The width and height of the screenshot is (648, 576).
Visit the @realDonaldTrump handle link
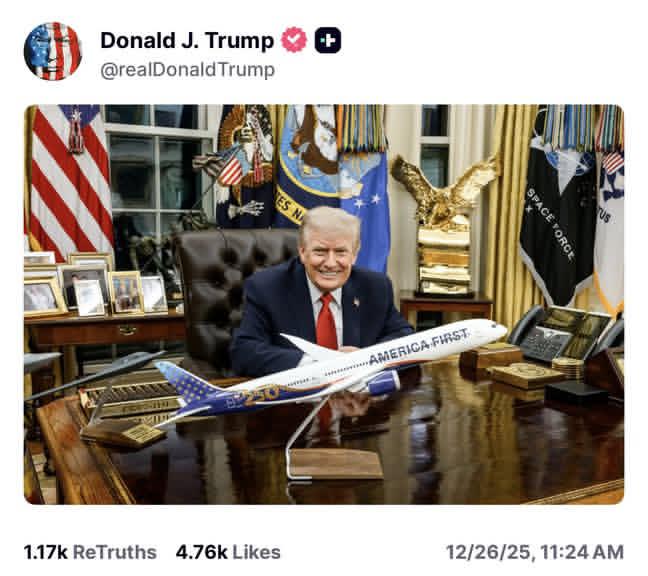click(188, 69)
